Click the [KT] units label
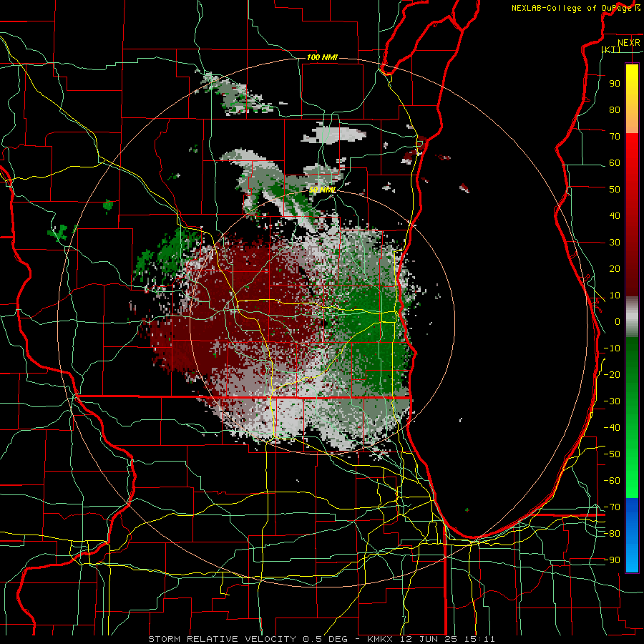Viewport: 644px width, 644px height. point(611,49)
